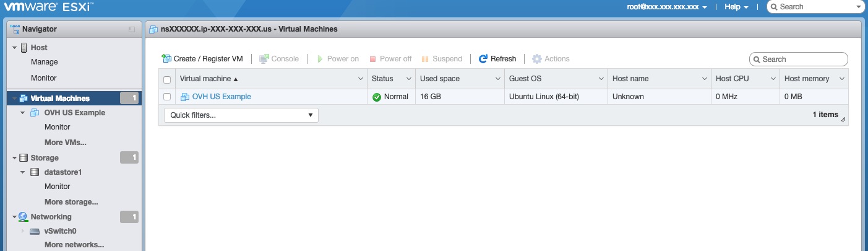
Task: Minimize the Navigator panel
Action: [131, 29]
